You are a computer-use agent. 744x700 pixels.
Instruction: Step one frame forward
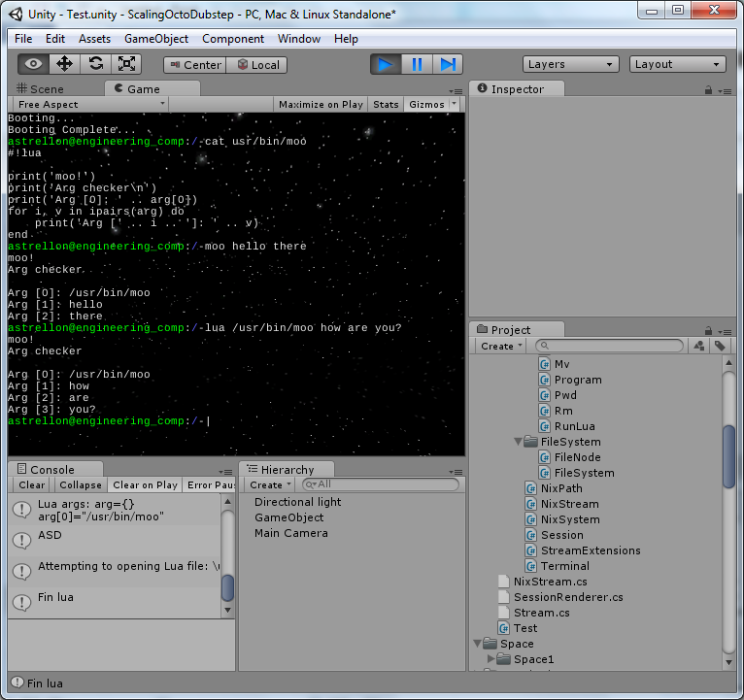point(448,64)
